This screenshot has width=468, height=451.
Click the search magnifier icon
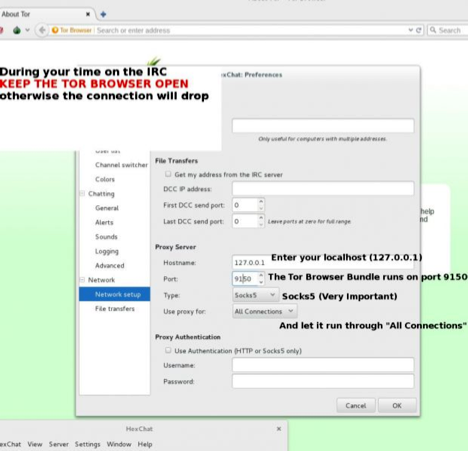[433, 30]
